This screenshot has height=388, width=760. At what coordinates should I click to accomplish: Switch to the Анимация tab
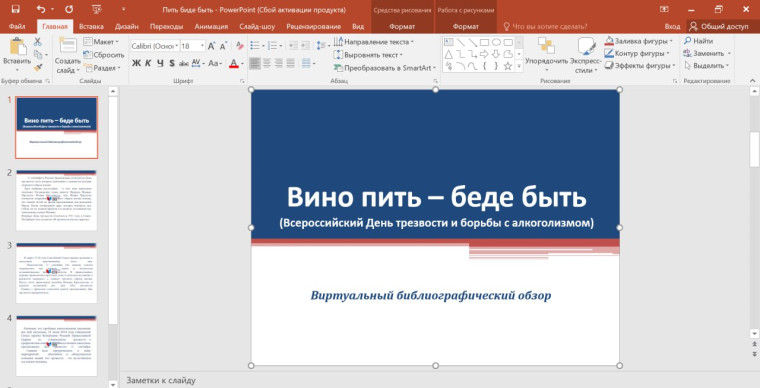[x=211, y=27]
